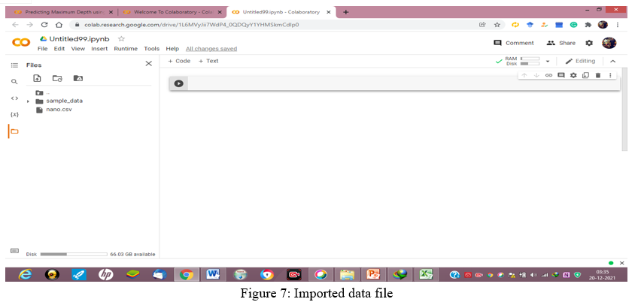Open a new browser tab

click(x=346, y=12)
